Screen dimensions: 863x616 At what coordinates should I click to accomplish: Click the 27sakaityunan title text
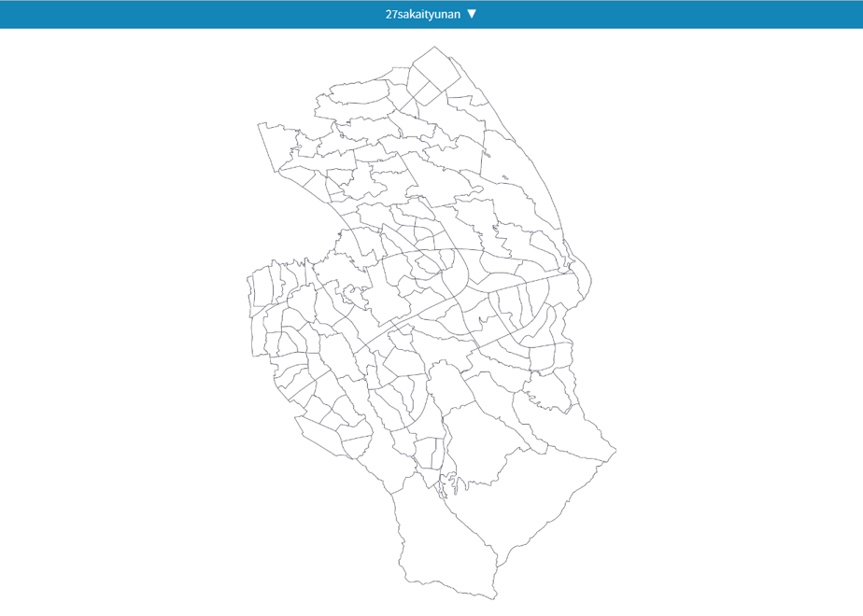(423, 14)
